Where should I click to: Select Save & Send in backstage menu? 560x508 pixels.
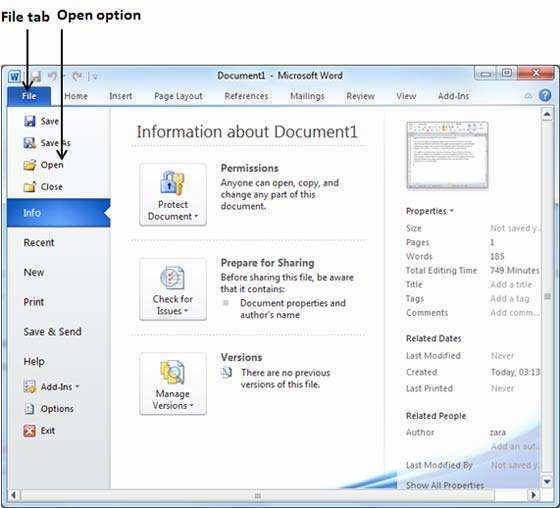pyautogui.click(x=52, y=332)
